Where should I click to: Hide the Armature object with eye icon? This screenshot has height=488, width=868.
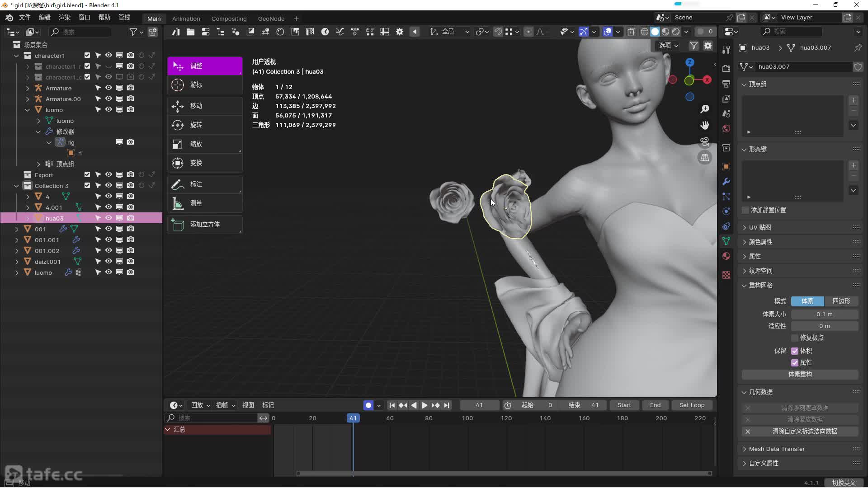(x=108, y=88)
